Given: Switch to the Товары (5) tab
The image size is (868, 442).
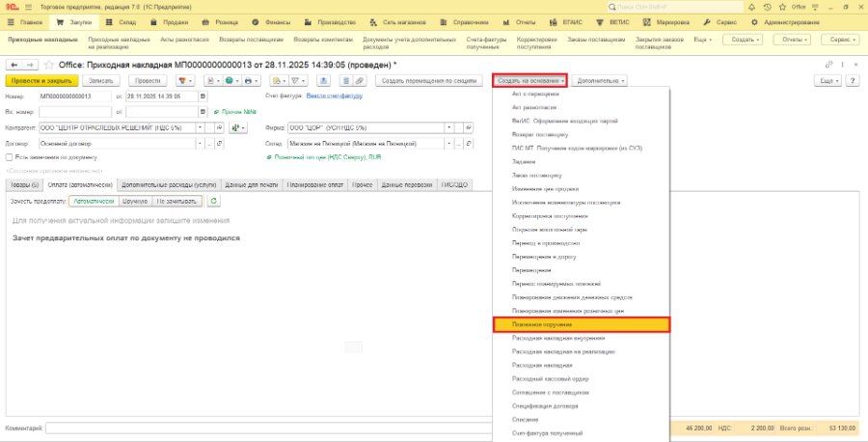Looking at the screenshot, I should click(24, 185).
